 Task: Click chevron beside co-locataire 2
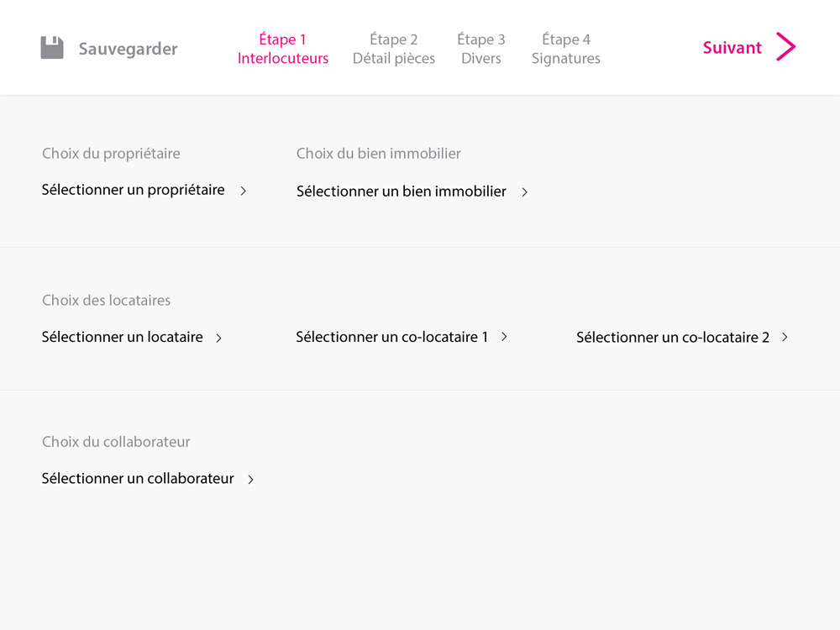click(785, 337)
